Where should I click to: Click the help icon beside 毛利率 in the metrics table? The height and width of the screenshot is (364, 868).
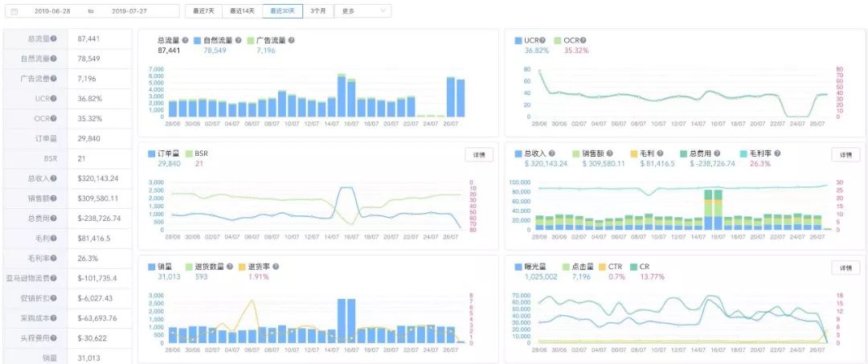pos(55,258)
